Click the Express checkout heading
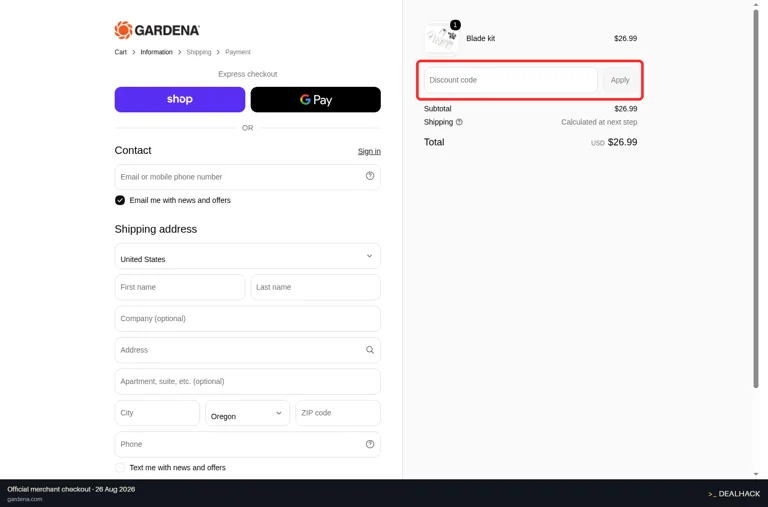Screen dimensions: 768x507 (x=247, y=74)
